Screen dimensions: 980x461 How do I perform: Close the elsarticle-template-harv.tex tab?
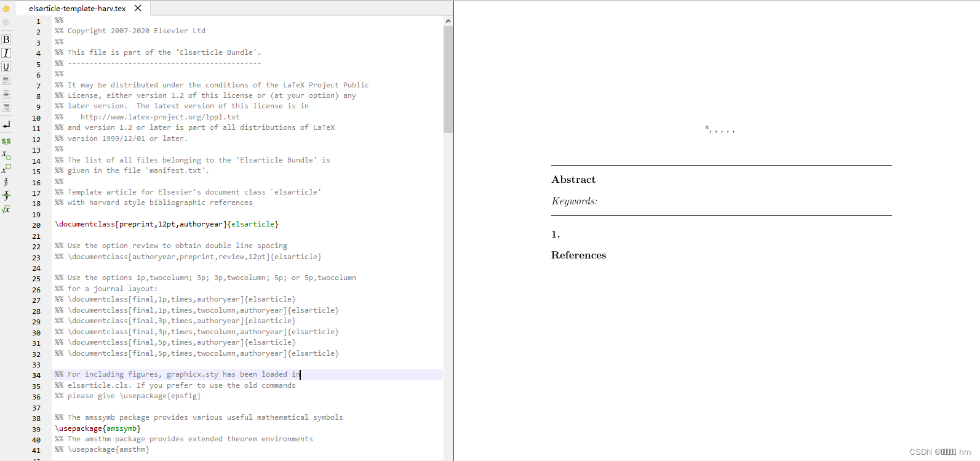tap(138, 8)
